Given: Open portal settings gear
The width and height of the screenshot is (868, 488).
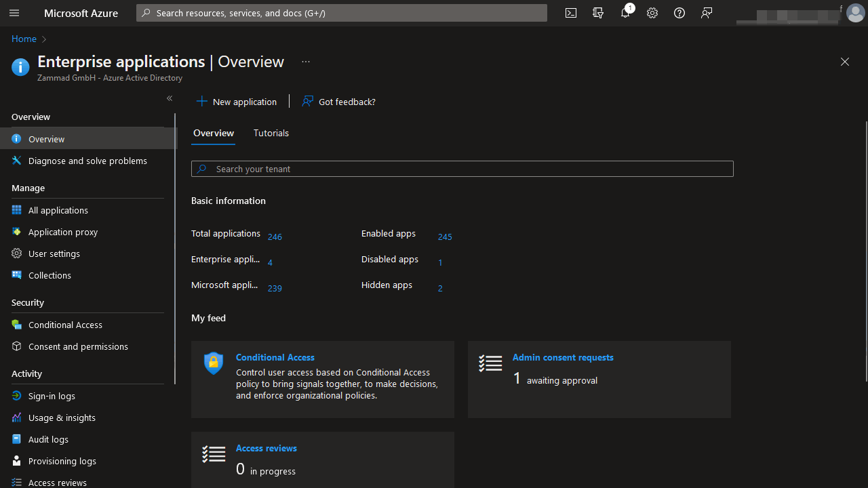Looking at the screenshot, I should tap(652, 13).
